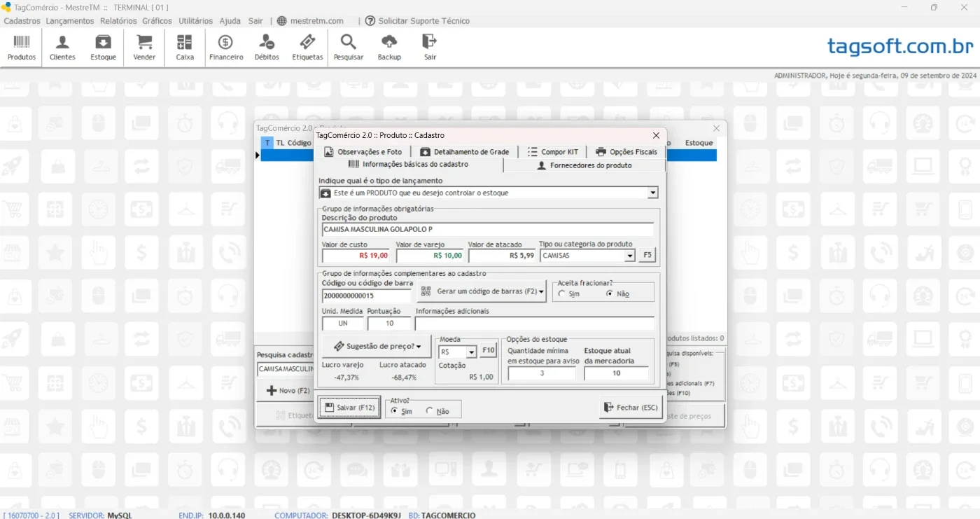This screenshot has width=980, height=519.
Task: Open the Etiquetas tag icon
Action: pos(307,47)
